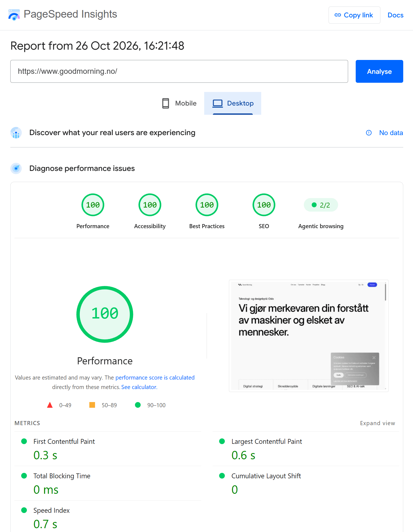Click the Copy link button

[354, 15]
